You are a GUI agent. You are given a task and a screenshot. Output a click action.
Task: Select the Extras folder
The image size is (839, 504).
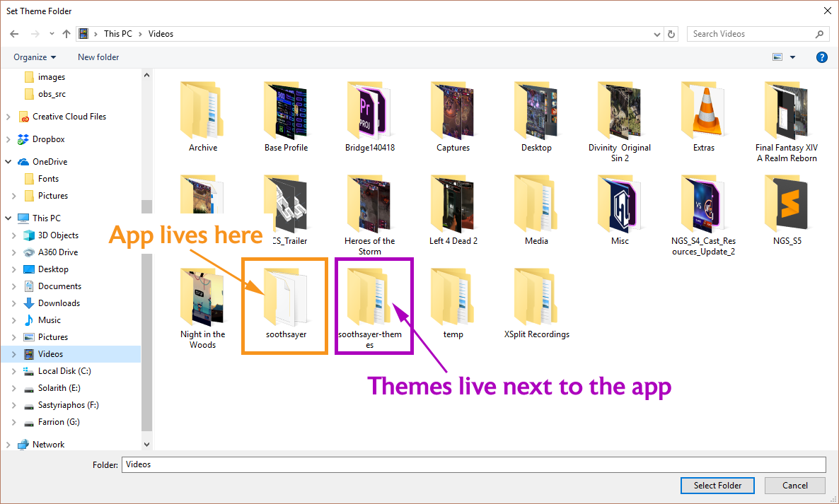click(x=704, y=117)
